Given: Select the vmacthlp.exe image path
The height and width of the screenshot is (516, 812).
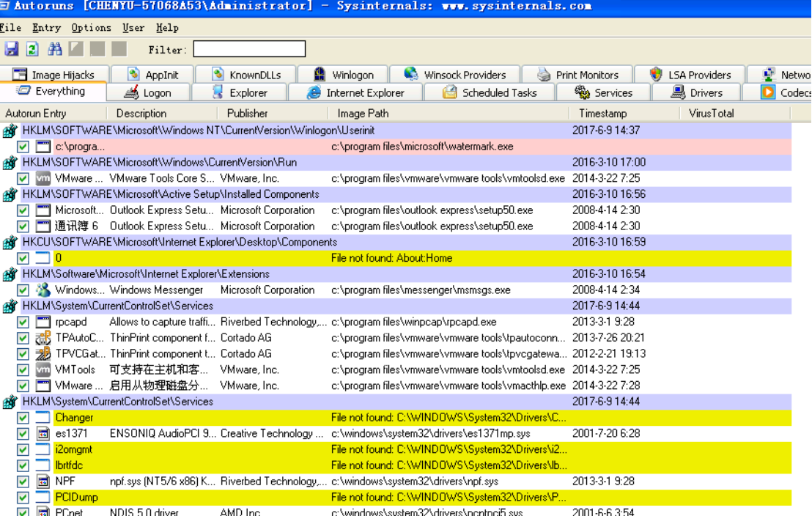Looking at the screenshot, I should click(x=449, y=386).
